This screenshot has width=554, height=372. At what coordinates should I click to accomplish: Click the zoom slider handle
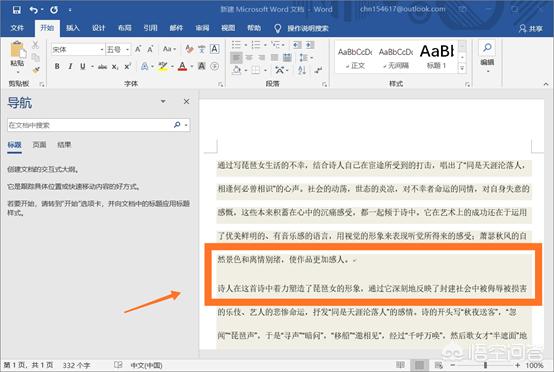click(x=485, y=365)
